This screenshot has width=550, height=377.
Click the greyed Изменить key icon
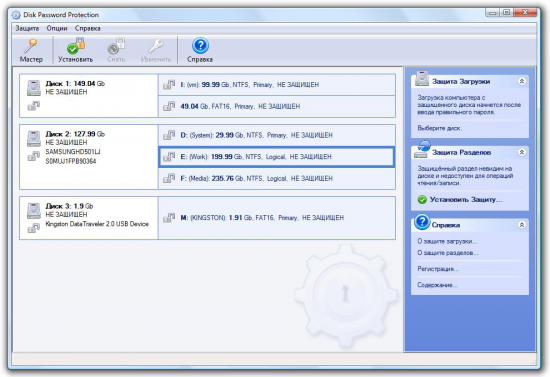pos(156,47)
